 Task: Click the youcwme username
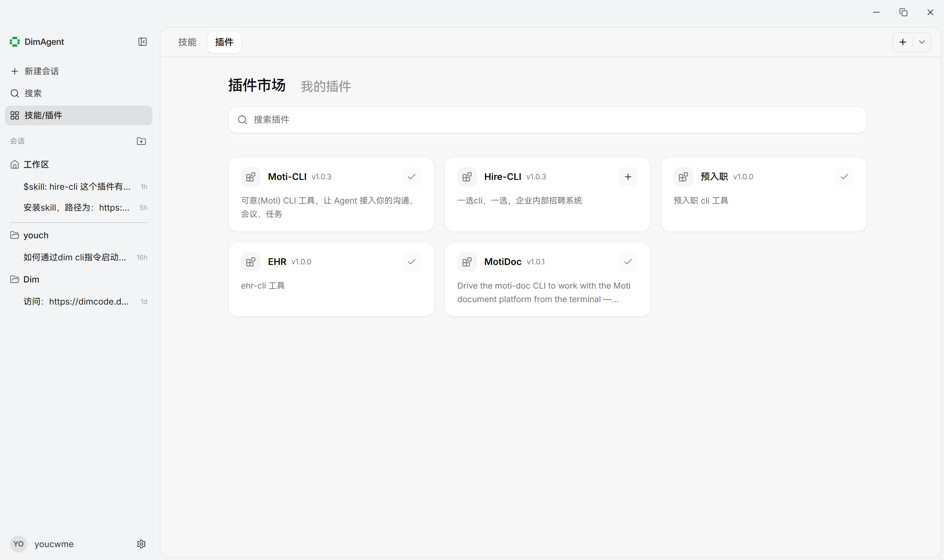pyautogui.click(x=54, y=544)
